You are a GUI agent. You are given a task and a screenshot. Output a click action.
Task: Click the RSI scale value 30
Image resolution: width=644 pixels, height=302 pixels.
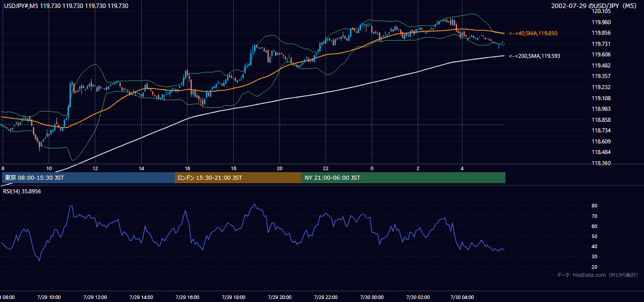pyautogui.click(x=595, y=256)
